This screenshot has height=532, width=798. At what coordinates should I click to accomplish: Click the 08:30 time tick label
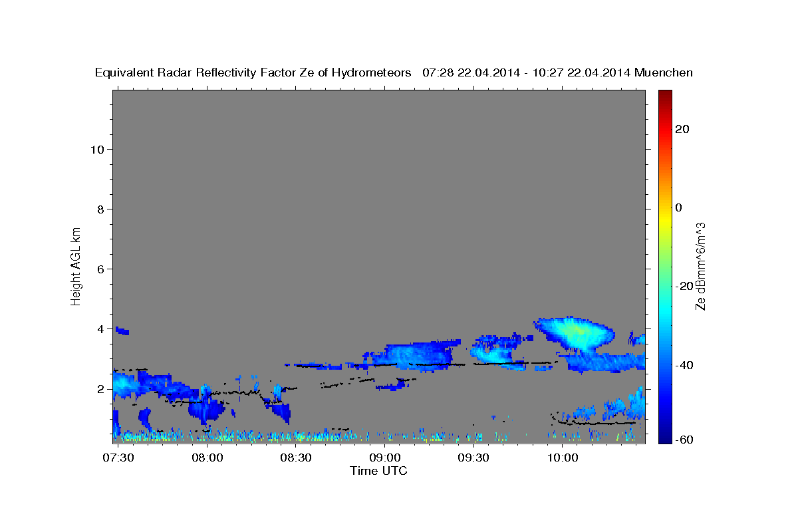tap(296, 458)
